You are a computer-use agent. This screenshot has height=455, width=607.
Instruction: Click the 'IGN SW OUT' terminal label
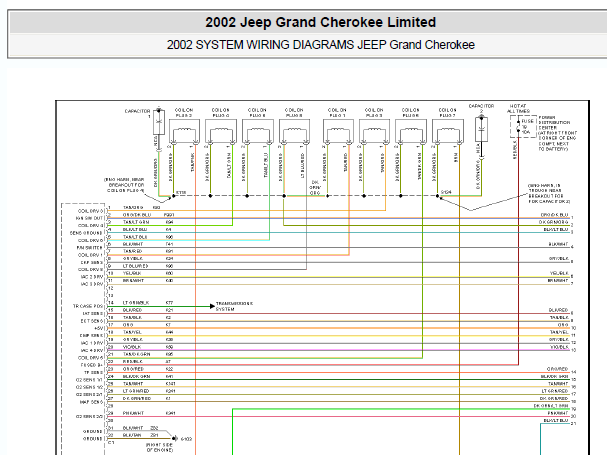coord(90,218)
